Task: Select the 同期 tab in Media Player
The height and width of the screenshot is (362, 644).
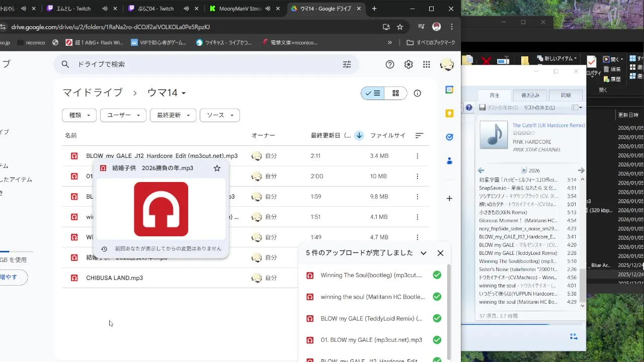Action: click(566, 95)
